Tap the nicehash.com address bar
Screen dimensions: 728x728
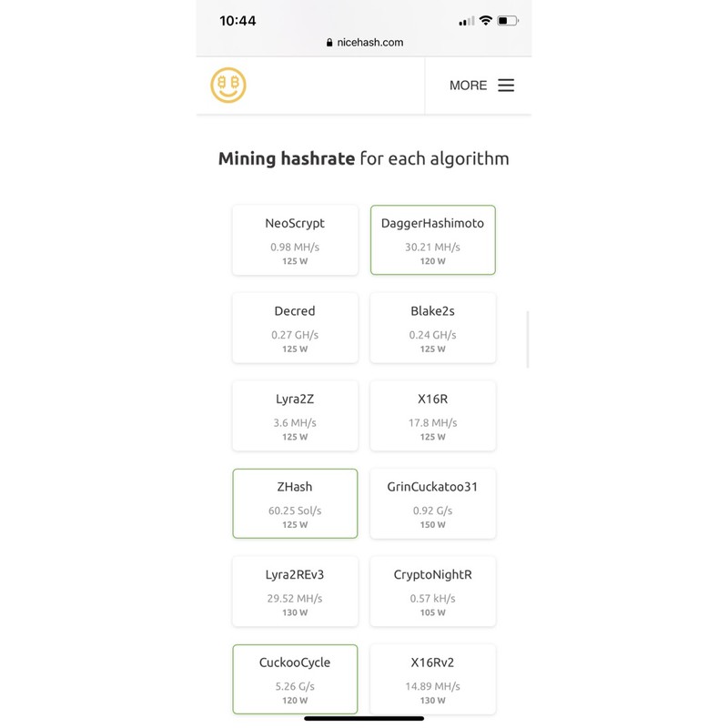click(x=364, y=42)
